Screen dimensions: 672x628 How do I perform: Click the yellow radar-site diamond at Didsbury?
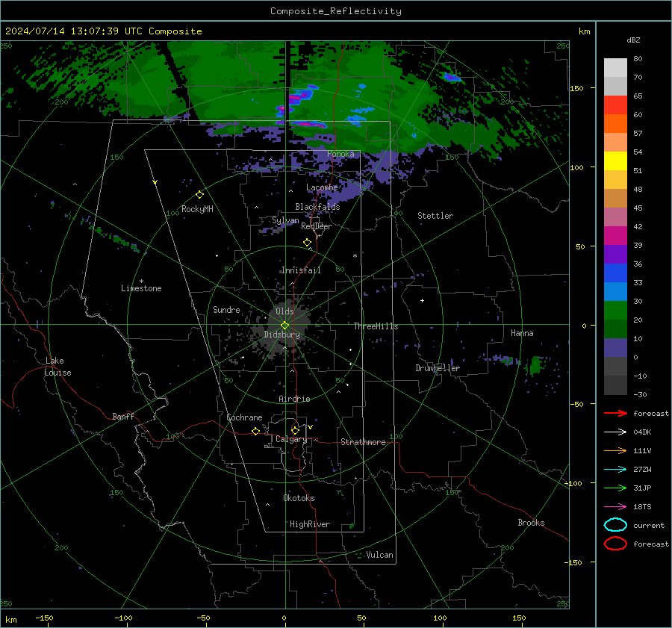(x=285, y=325)
